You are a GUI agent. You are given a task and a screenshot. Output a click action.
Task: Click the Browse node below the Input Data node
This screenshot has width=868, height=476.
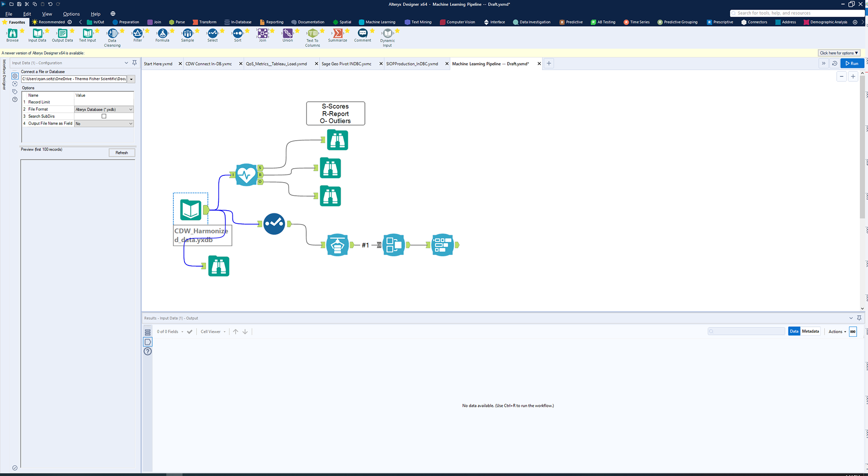coord(218,266)
